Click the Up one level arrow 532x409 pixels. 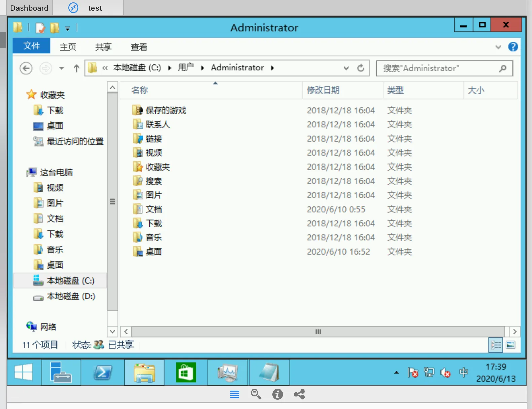pos(76,68)
